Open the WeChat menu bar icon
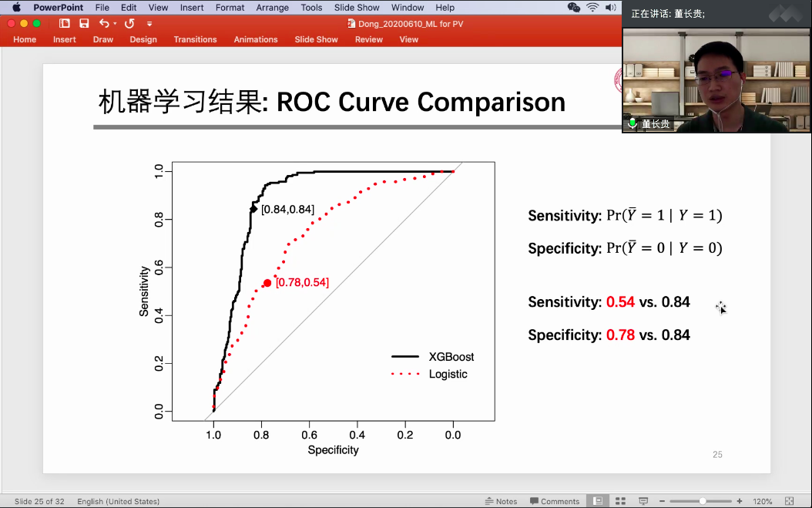Screen dimensions: 812x508 [573, 8]
